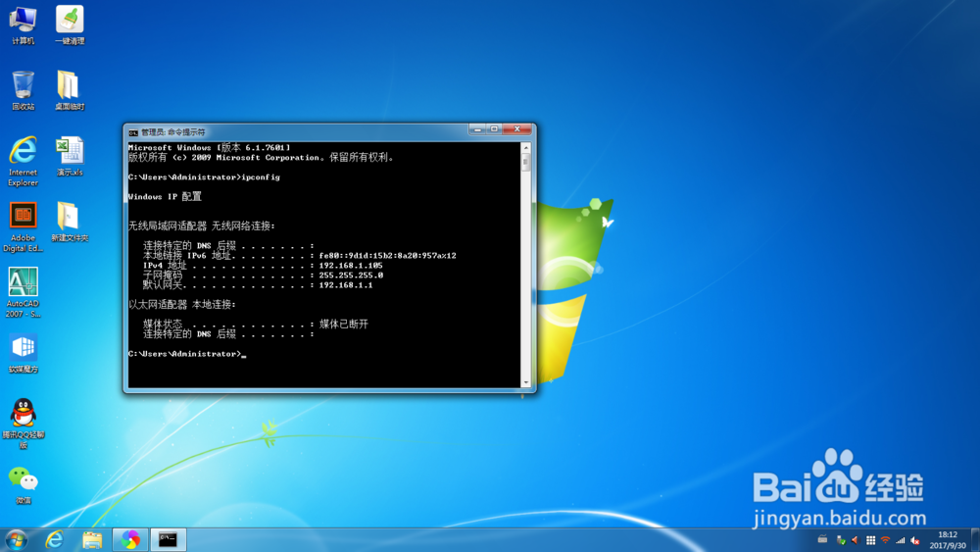Minimize the command prompt window
This screenshot has width=980, height=552.
[477, 128]
